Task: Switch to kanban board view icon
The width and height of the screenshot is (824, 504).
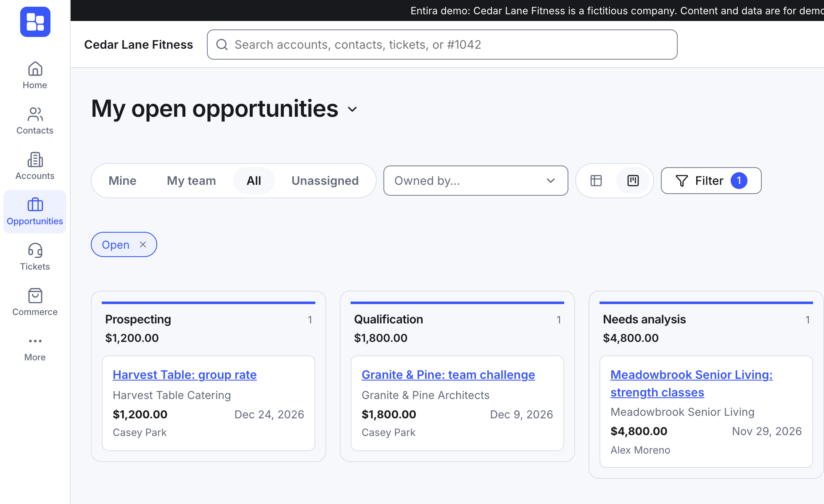Action: click(x=633, y=181)
